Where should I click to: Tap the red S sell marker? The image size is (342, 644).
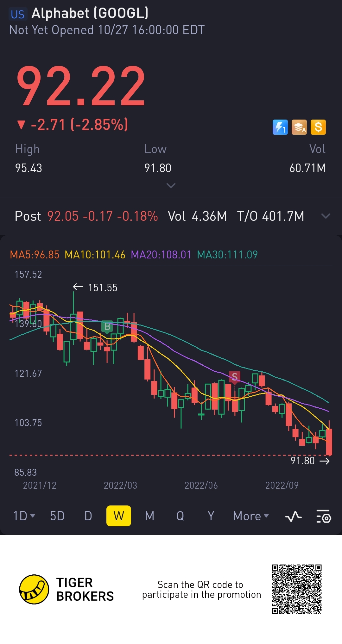tap(235, 377)
